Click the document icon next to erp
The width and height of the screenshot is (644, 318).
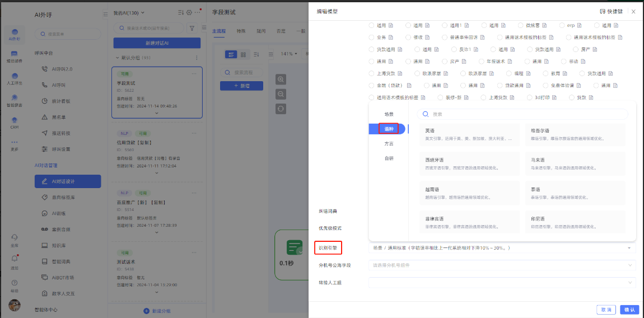coord(578,25)
